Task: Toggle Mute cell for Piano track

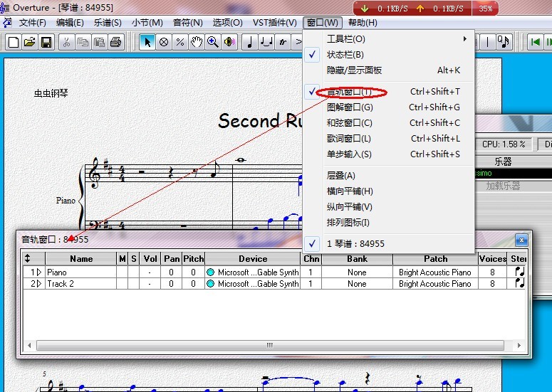Action: (122, 272)
